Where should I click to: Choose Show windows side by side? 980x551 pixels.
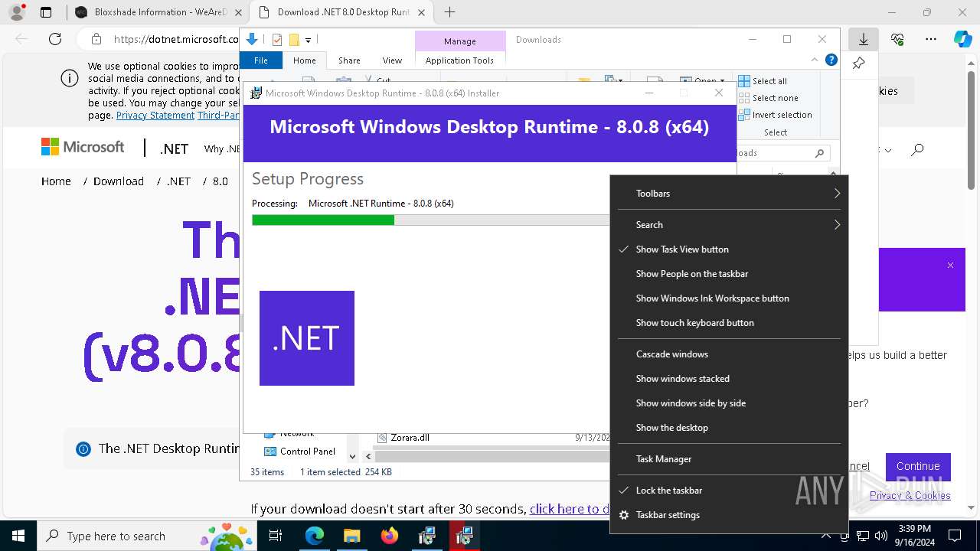pyautogui.click(x=729, y=403)
